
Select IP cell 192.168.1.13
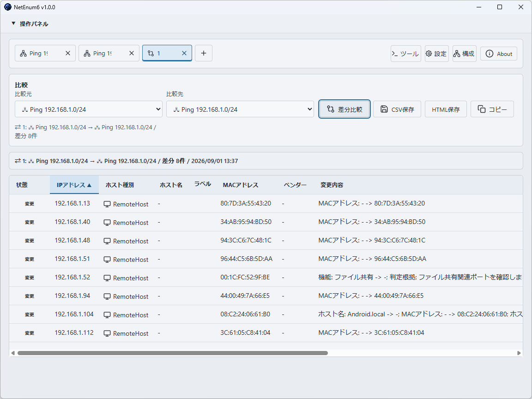tap(72, 203)
